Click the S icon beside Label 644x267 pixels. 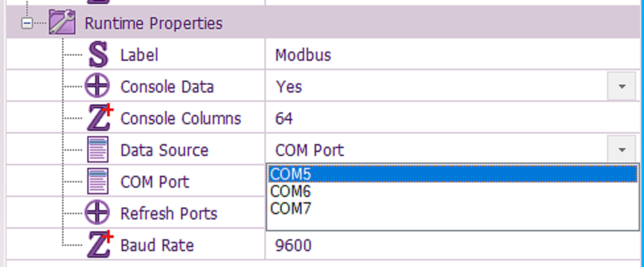point(98,55)
